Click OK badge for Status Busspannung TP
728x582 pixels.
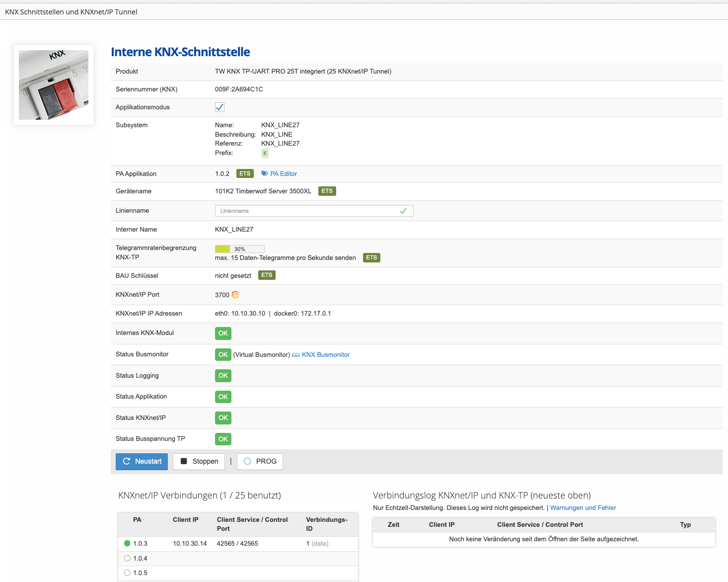click(223, 439)
